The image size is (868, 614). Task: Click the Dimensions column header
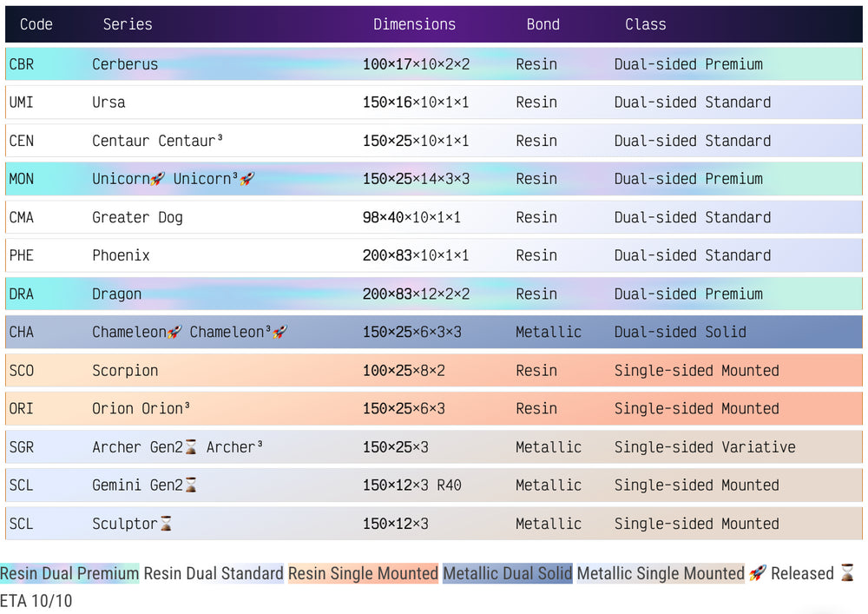click(414, 24)
